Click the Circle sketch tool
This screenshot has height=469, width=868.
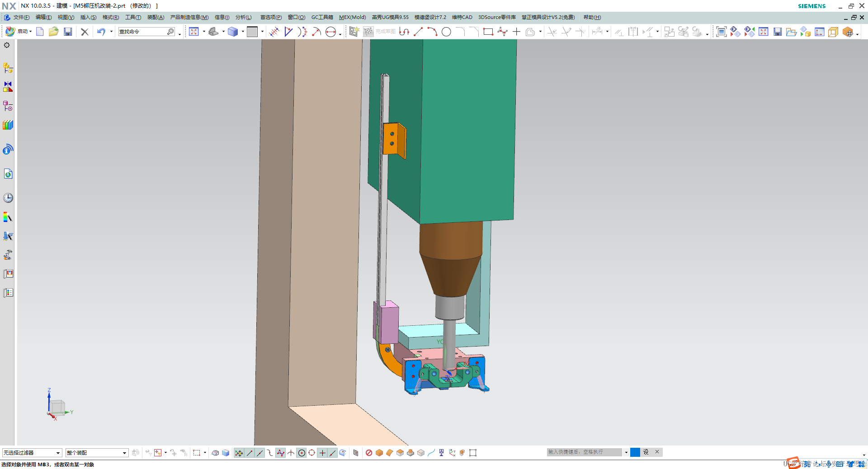pyautogui.click(x=446, y=32)
